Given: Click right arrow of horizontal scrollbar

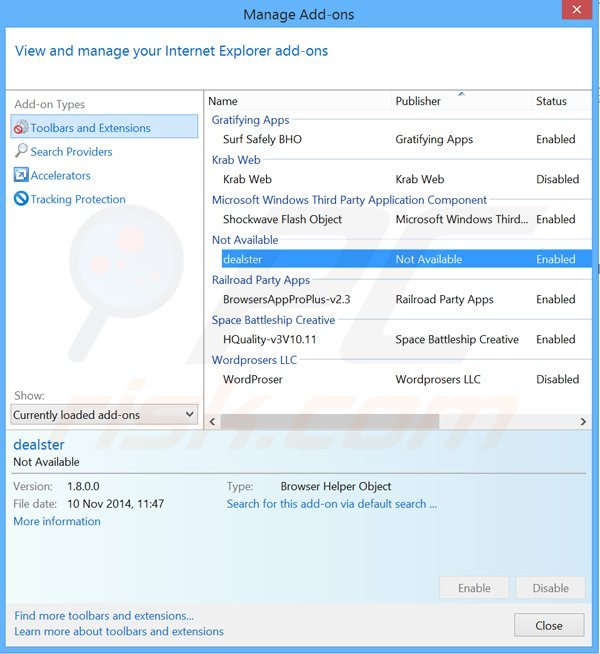Looking at the screenshot, I should tap(584, 422).
